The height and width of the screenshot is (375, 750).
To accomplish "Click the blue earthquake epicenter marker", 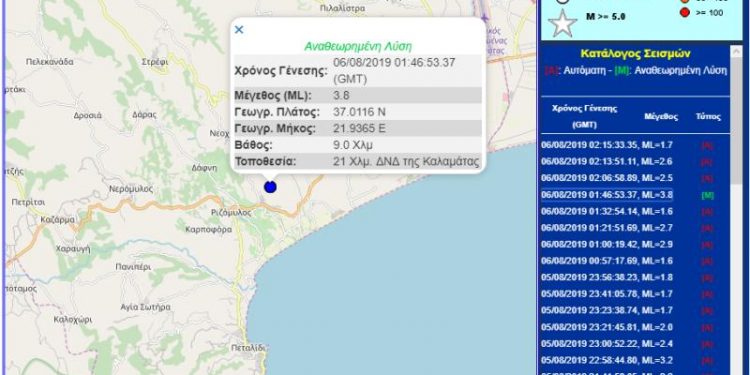I will 270,187.
